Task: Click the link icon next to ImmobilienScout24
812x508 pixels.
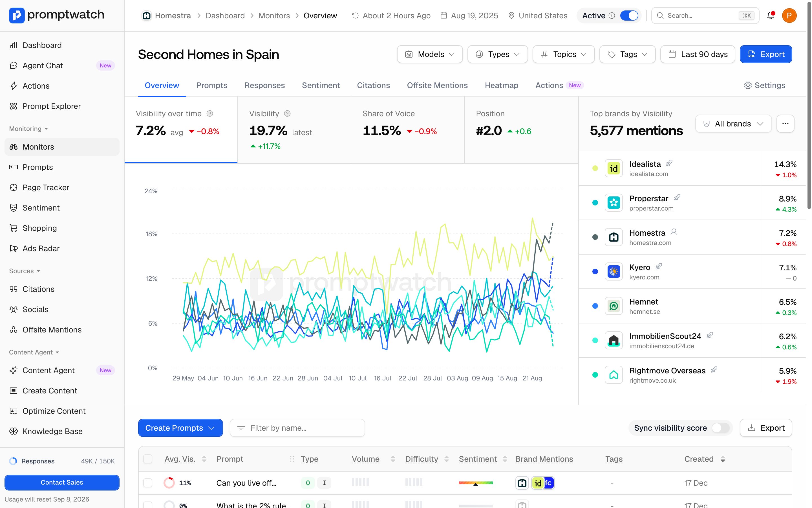Action: tap(710, 335)
